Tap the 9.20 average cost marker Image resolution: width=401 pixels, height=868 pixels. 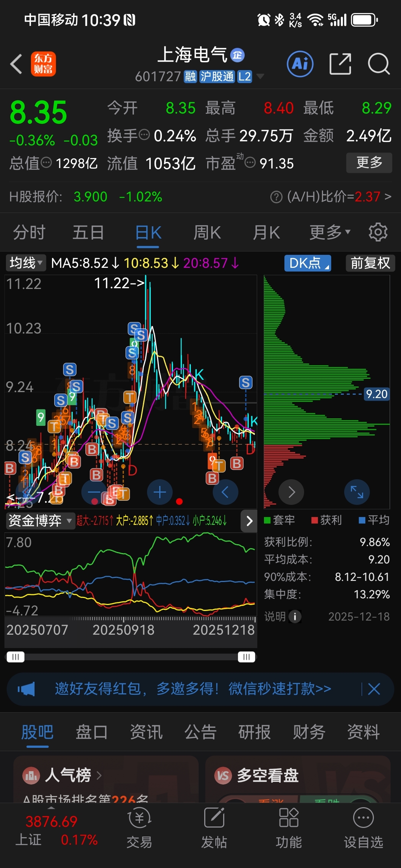376,394
